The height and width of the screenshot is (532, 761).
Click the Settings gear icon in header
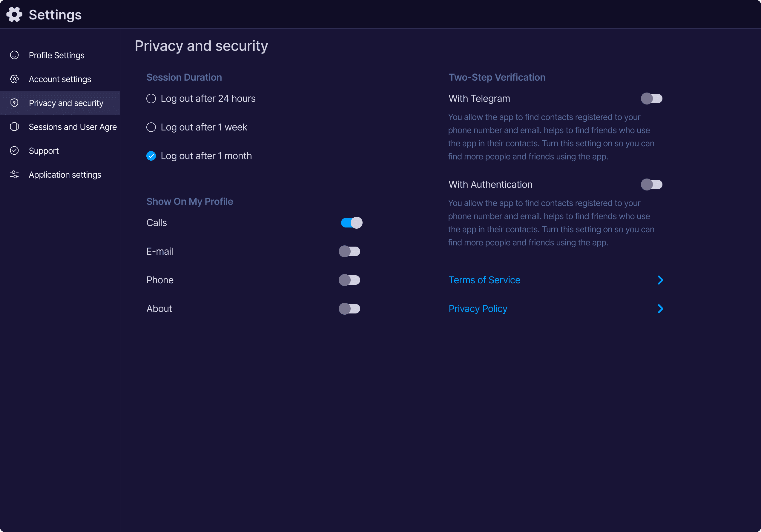(x=14, y=15)
